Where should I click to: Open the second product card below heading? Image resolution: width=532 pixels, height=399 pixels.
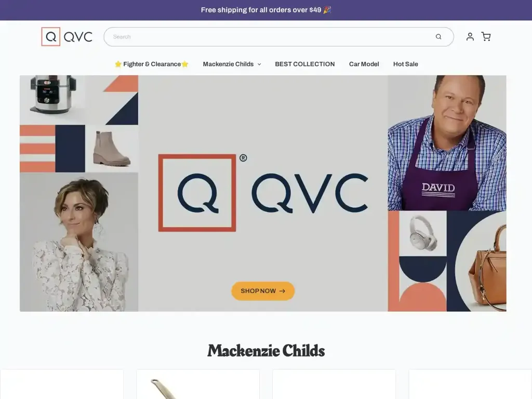(x=198, y=384)
